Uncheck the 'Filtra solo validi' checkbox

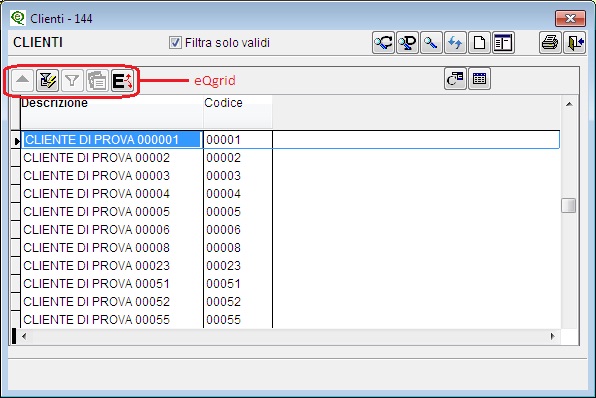point(175,43)
